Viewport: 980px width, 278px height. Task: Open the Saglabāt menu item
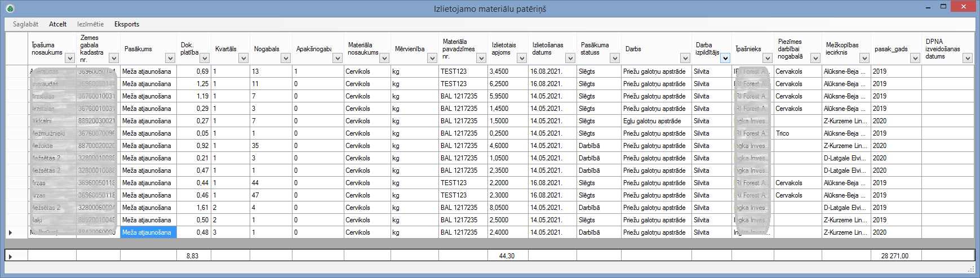25,24
